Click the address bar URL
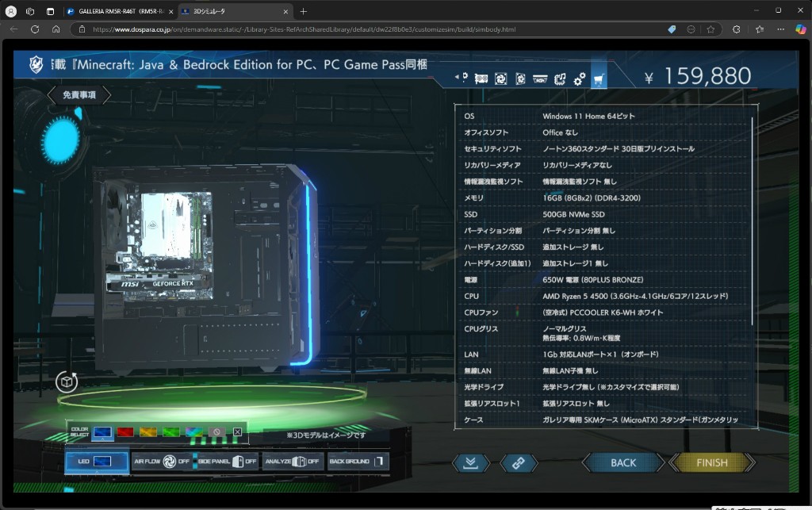The image size is (812, 510). 304,29
